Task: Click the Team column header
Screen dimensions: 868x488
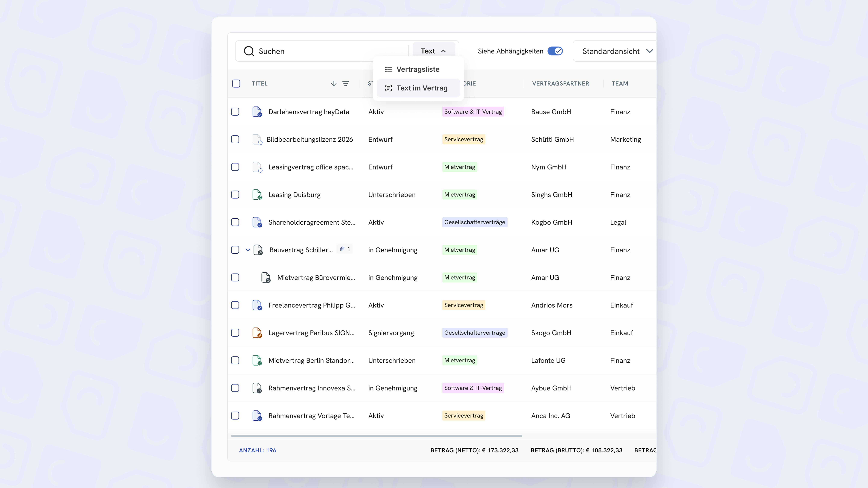Action: point(620,84)
